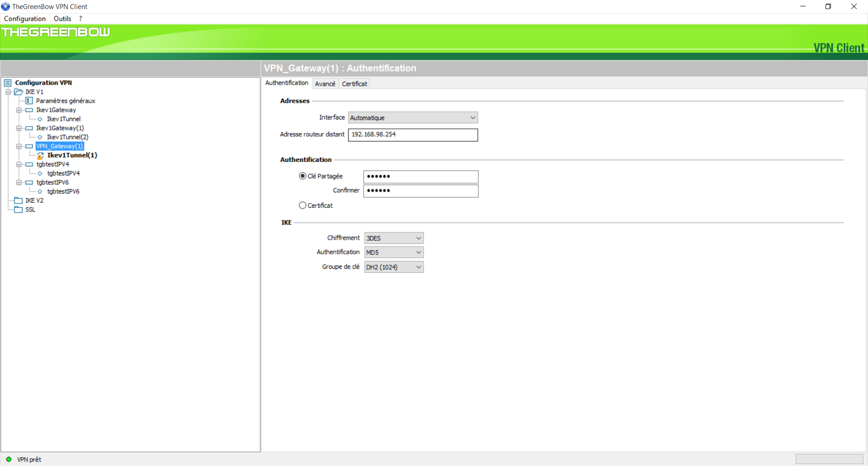
Task: Collapse the Ikev1Gateway(1) node
Action: pyautogui.click(x=19, y=128)
